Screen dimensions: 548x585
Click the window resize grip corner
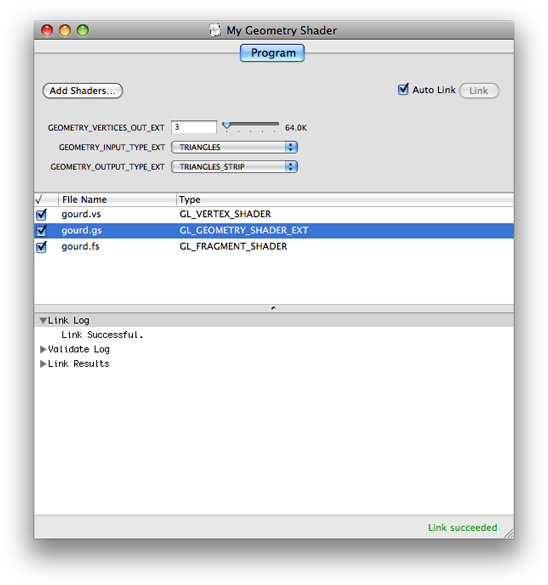click(508, 534)
